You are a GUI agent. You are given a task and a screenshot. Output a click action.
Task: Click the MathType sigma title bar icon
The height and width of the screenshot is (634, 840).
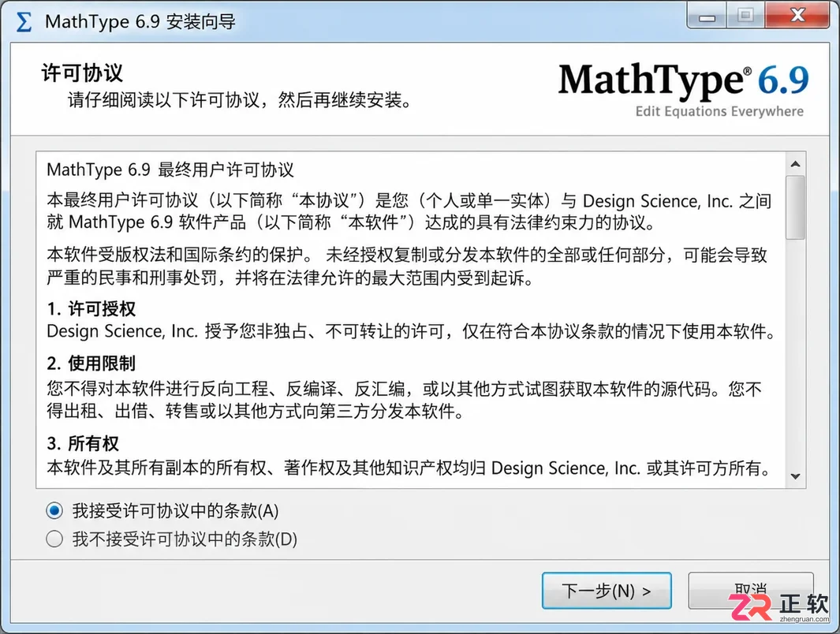(x=24, y=22)
